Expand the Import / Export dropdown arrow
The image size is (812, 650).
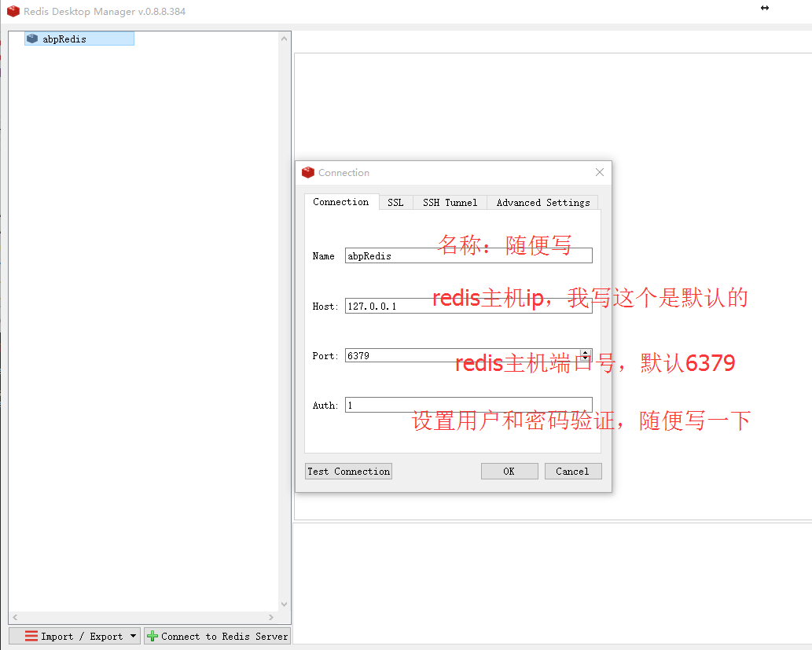coord(133,636)
